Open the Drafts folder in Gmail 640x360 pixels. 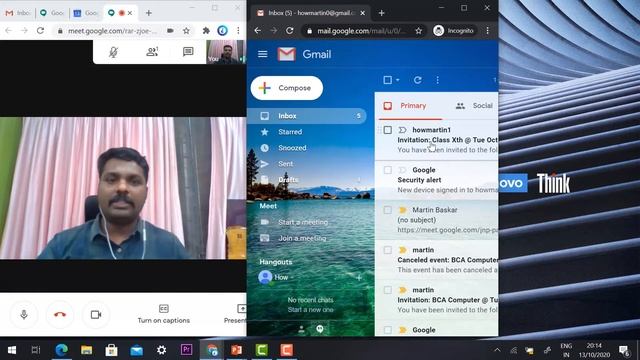click(288, 180)
